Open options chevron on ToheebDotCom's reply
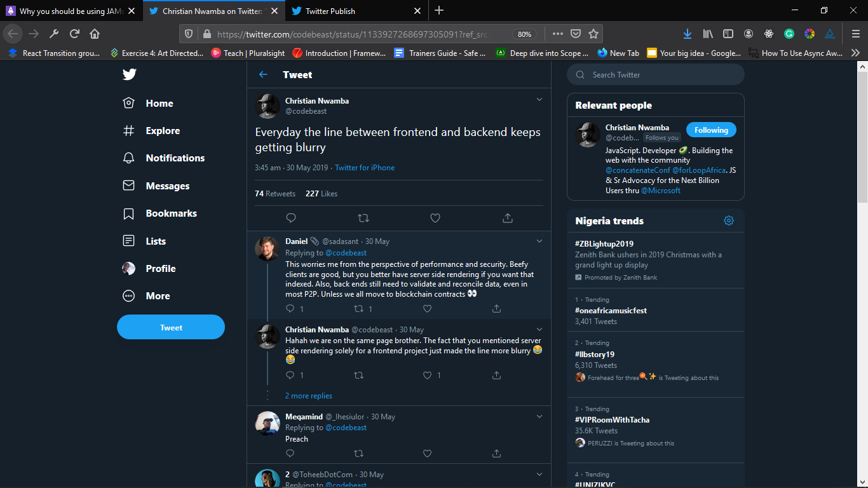 pos(539,474)
